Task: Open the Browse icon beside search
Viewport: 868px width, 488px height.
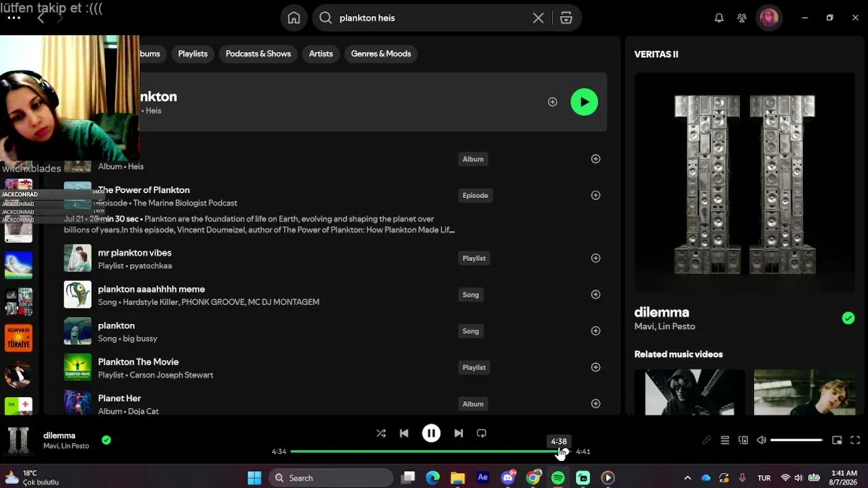Action: (566, 18)
